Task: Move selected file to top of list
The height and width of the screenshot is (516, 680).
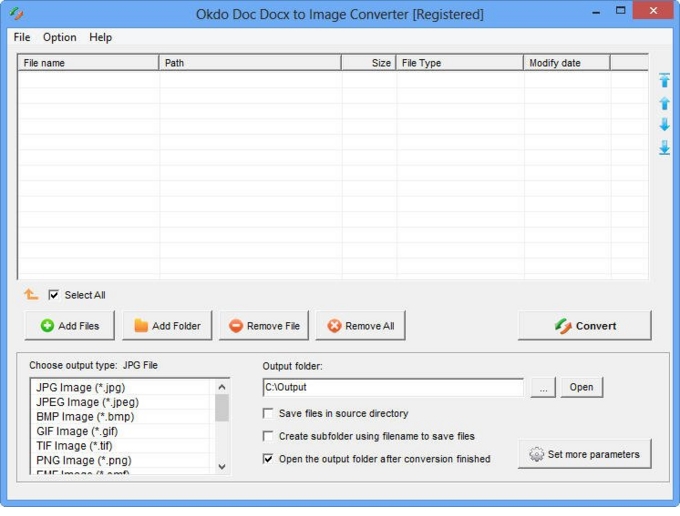Action: (664, 81)
